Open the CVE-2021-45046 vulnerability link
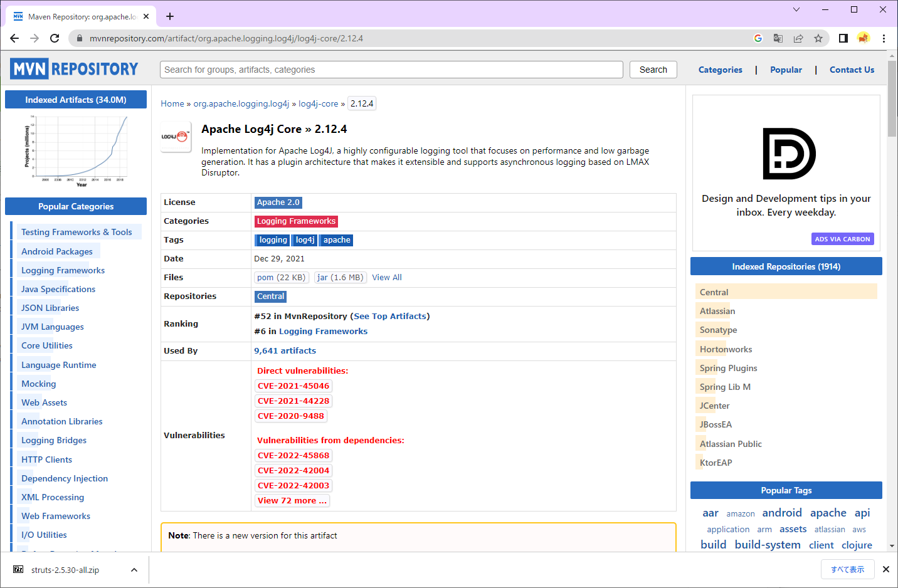 coord(293,386)
